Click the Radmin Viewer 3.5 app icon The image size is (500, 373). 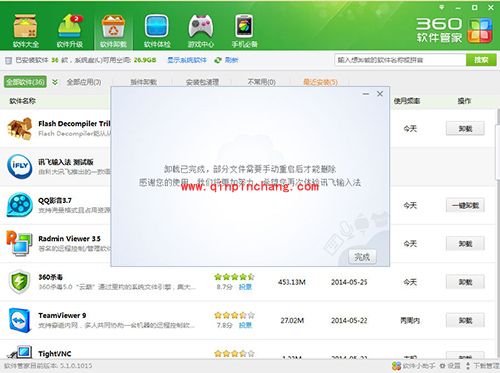coord(20,243)
